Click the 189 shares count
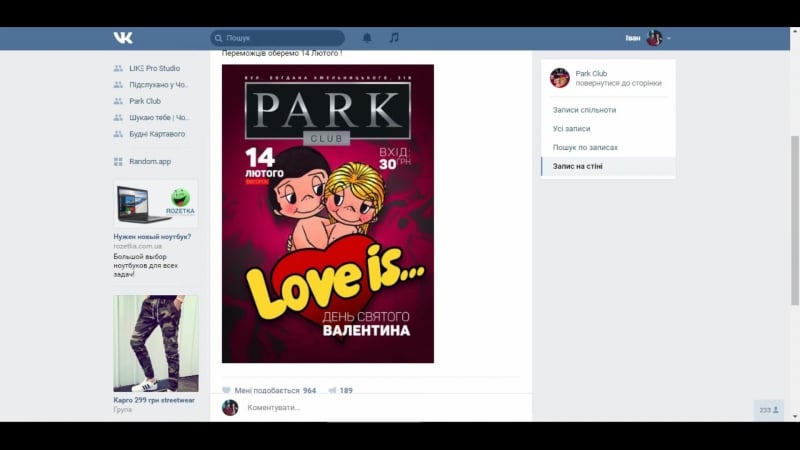The image size is (800, 450). (x=346, y=390)
